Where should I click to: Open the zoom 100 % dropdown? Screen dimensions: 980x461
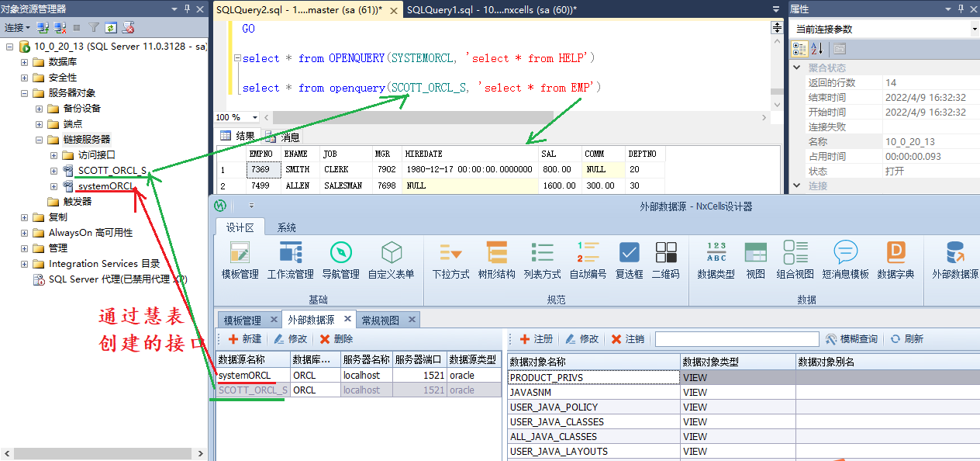click(x=255, y=117)
